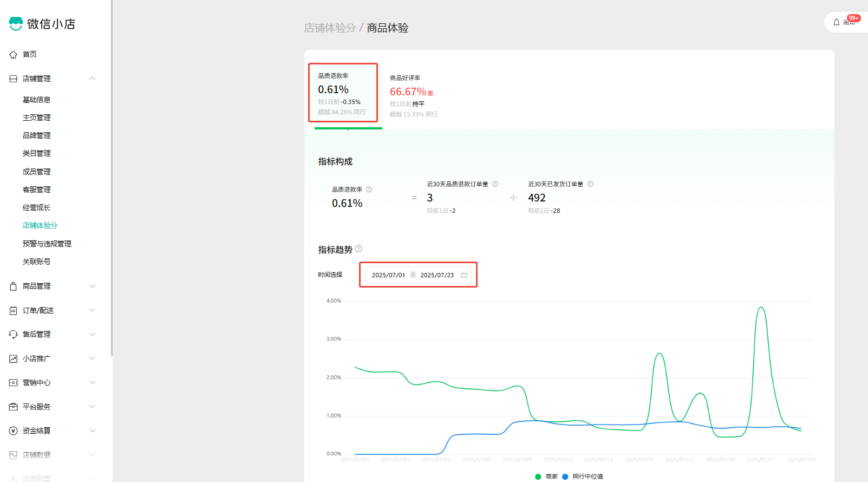Click help icon beside 近30天品质退款订单量

coord(495,184)
